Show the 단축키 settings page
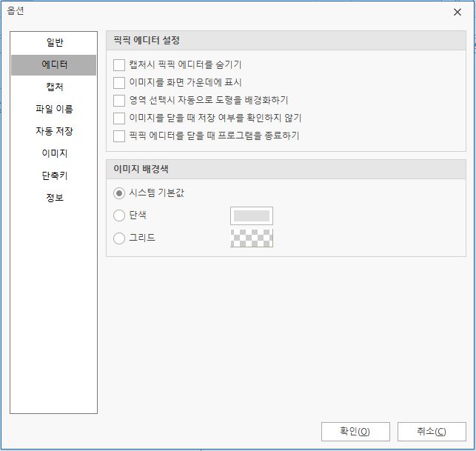476x451 pixels. pyautogui.click(x=54, y=176)
